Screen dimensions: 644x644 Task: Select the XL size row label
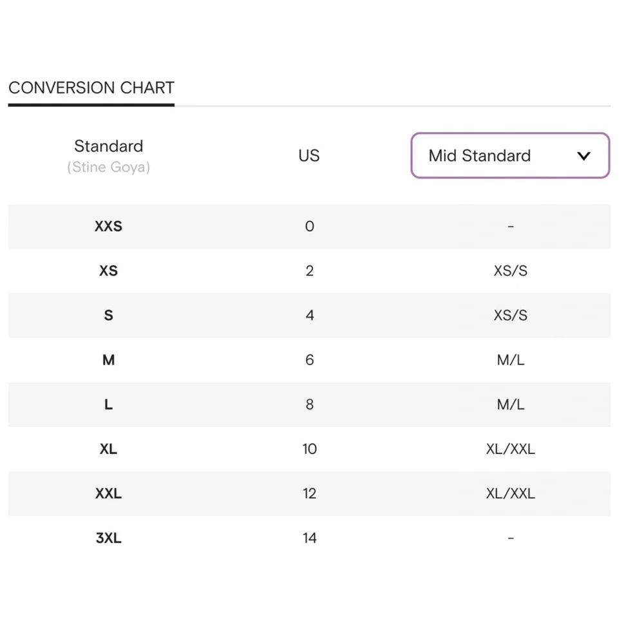tap(108, 449)
